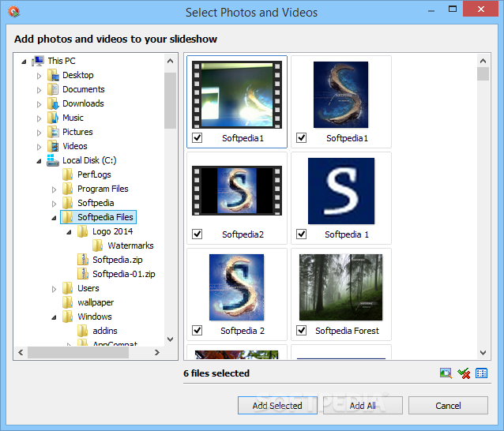Collapse the Local Disk (C:) node

tap(39, 161)
